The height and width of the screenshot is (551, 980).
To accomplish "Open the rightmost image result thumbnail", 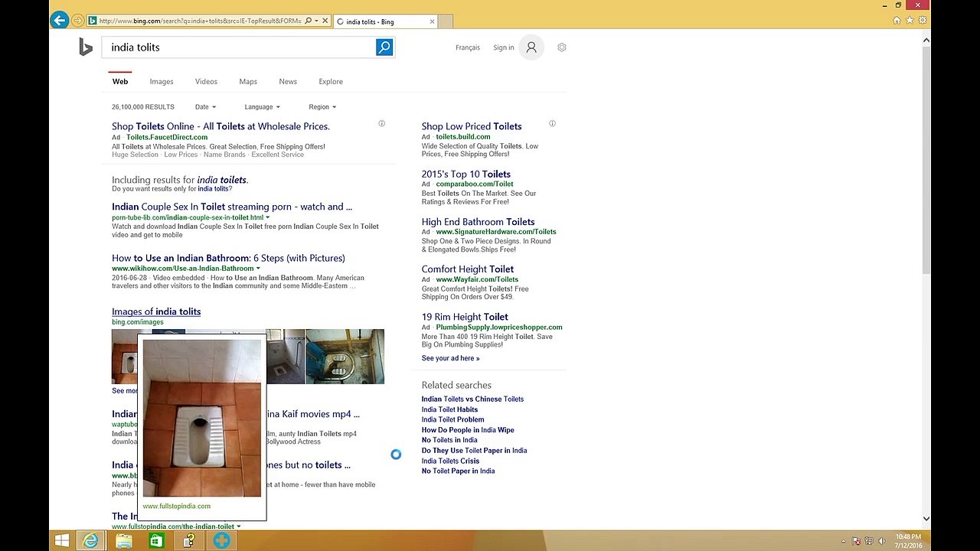I will point(345,357).
